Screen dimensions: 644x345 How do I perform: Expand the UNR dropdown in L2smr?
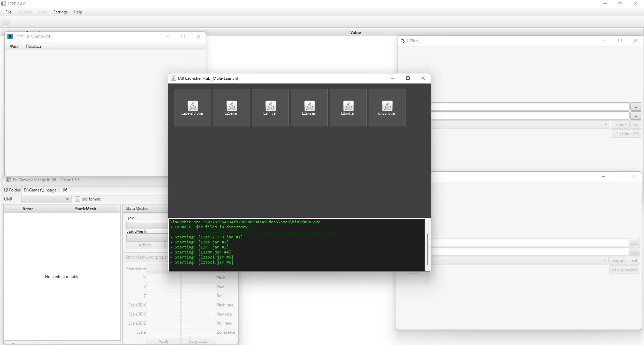click(x=46, y=199)
